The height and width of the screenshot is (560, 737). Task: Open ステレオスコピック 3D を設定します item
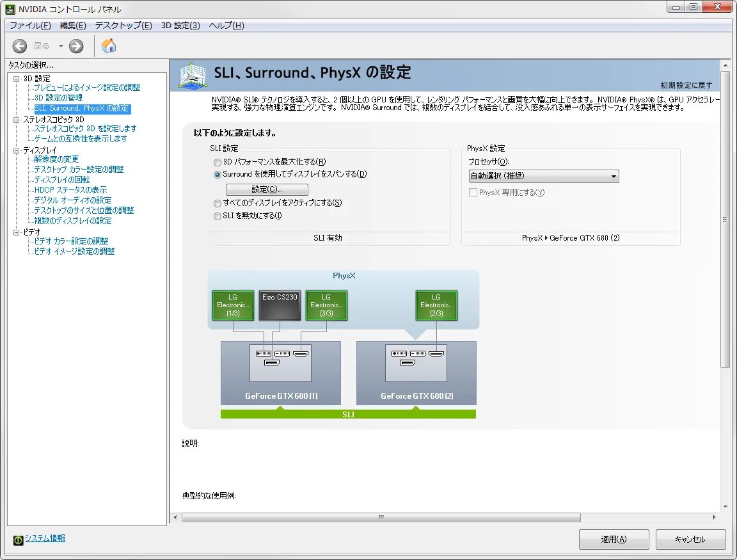85,129
